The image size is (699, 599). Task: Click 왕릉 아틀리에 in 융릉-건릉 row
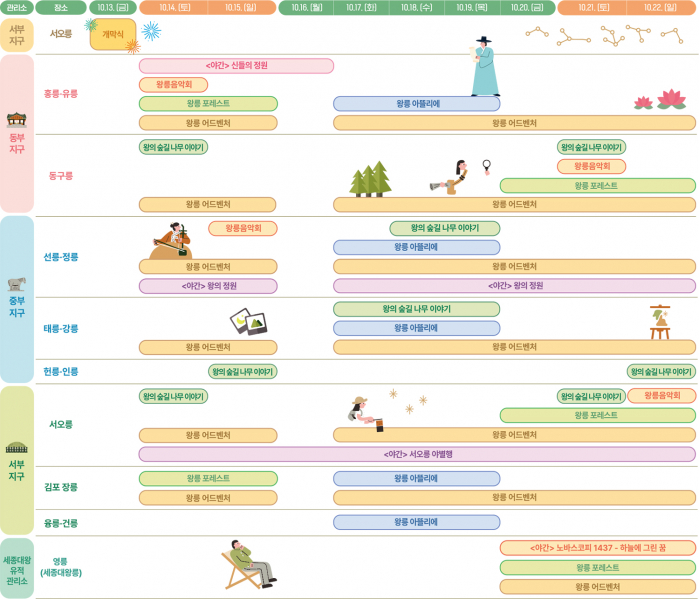pyautogui.click(x=416, y=522)
